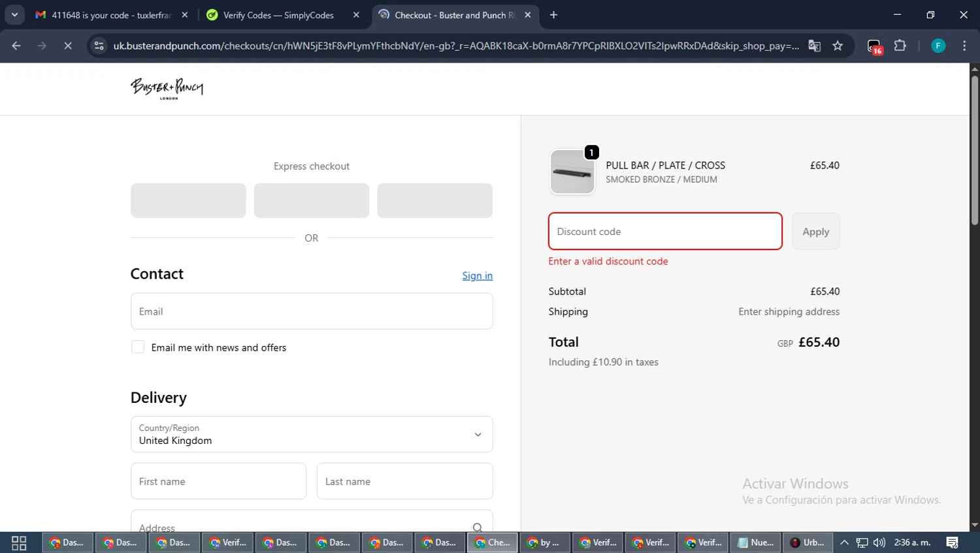Viewport: 980px width, 553px height.
Task: Open a new browser tab
Action: [553, 15]
